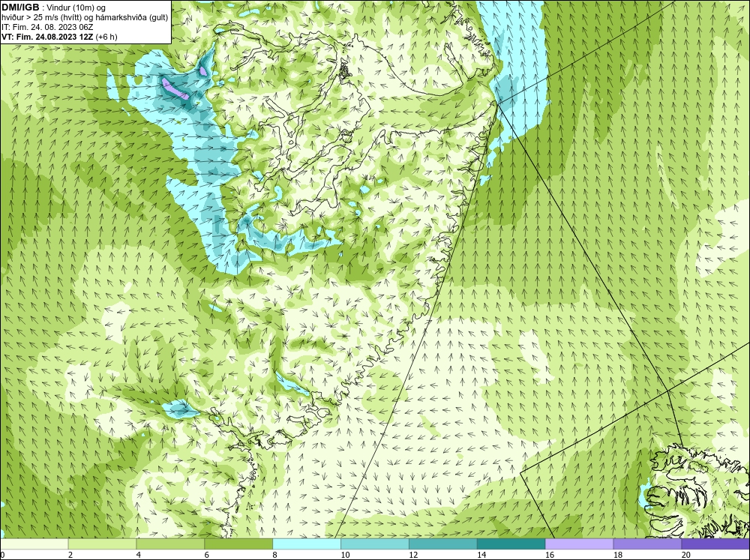Click the 2–4 m/s legend color swatch

click(x=102, y=544)
